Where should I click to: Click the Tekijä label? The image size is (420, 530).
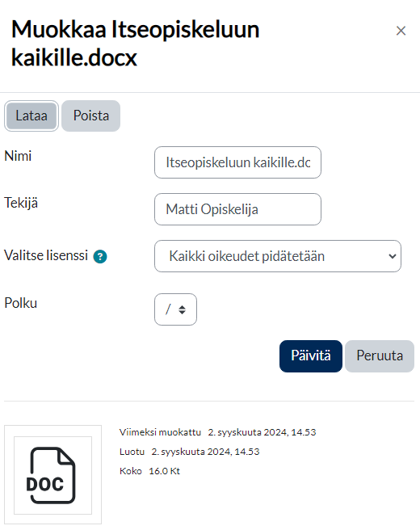(x=21, y=203)
